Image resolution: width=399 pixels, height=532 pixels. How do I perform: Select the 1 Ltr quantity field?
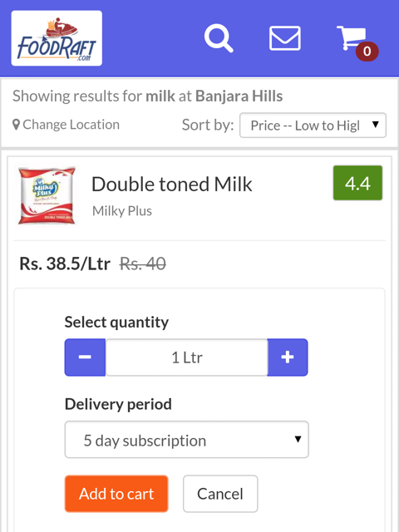click(x=186, y=357)
